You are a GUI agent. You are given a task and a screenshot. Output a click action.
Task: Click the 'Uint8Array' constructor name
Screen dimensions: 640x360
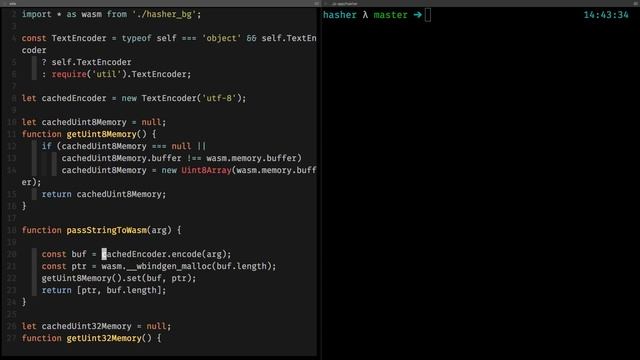pyautogui.click(x=207, y=170)
